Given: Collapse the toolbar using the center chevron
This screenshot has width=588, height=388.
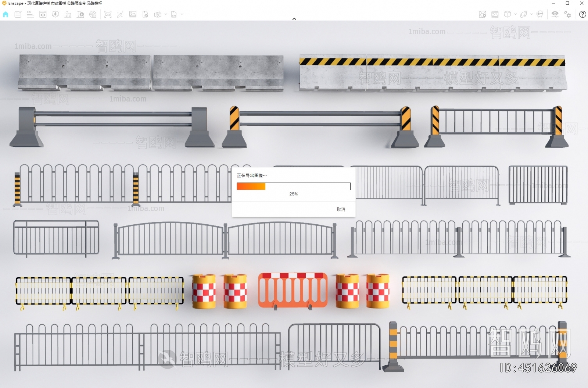Looking at the screenshot, I should (x=294, y=19).
